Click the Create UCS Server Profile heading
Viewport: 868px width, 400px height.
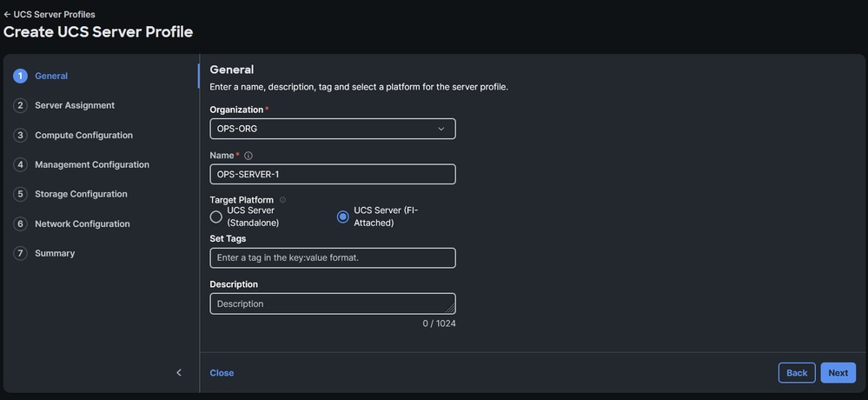[x=98, y=32]
